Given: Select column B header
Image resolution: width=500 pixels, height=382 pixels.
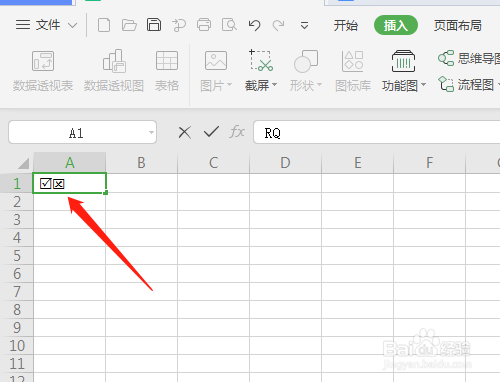Looking at the screenshot, I should coord(142,163).
